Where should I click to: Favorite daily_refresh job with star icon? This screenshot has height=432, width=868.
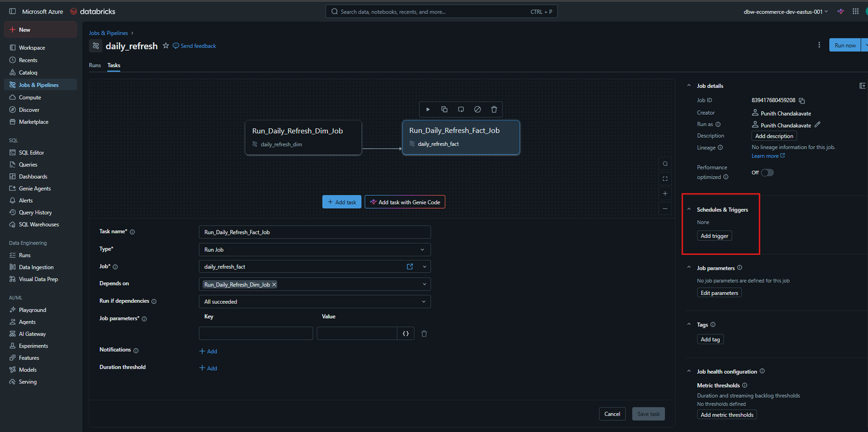[166, 46]
